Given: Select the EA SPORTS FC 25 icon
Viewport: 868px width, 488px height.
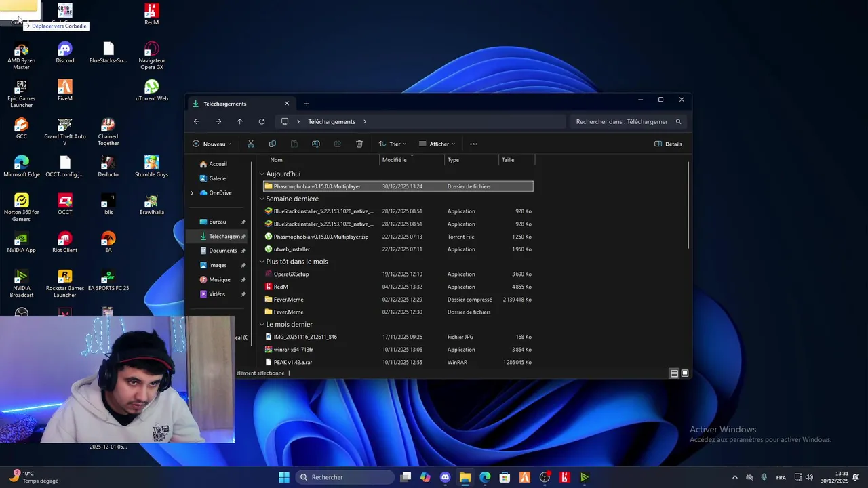Looking at the screenshot, I should (x=108, y=281).
